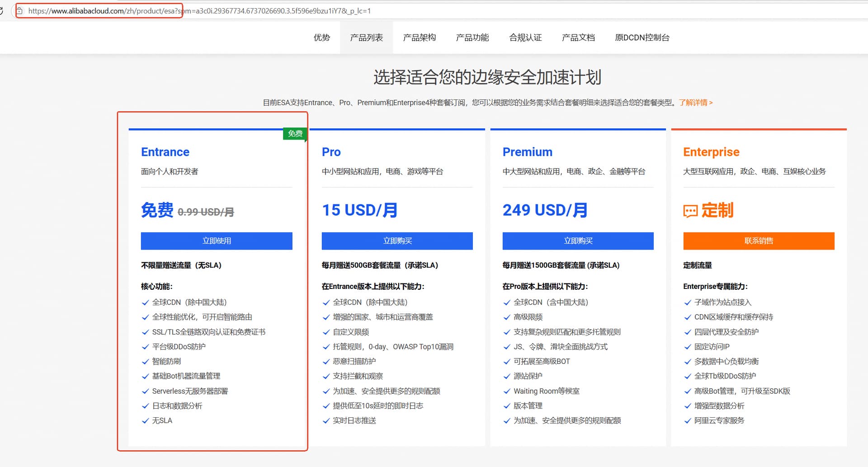Image resolution: width=868 pixels, height=467 pixels.
Task: Click the Pro plan title
Action: coord(331,152)
